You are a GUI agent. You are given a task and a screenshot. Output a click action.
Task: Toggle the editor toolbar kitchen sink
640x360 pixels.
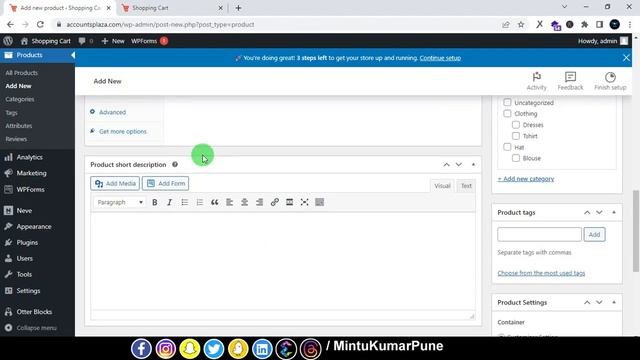tap(320, 202)
